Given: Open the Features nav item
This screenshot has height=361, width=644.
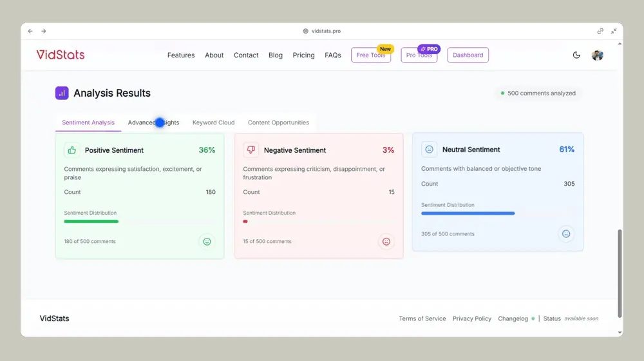Looking at the screenshot, I should (x=181, y=55).
